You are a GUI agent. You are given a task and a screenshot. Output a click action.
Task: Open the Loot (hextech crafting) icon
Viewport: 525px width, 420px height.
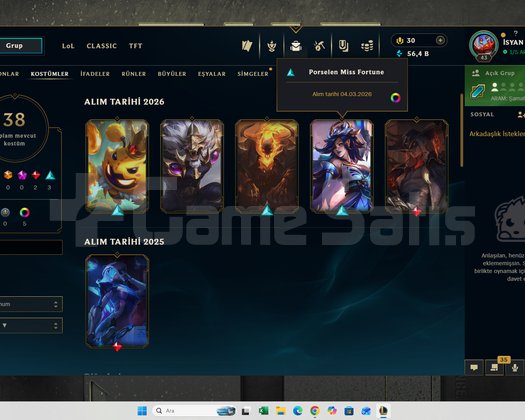point(319,46)
